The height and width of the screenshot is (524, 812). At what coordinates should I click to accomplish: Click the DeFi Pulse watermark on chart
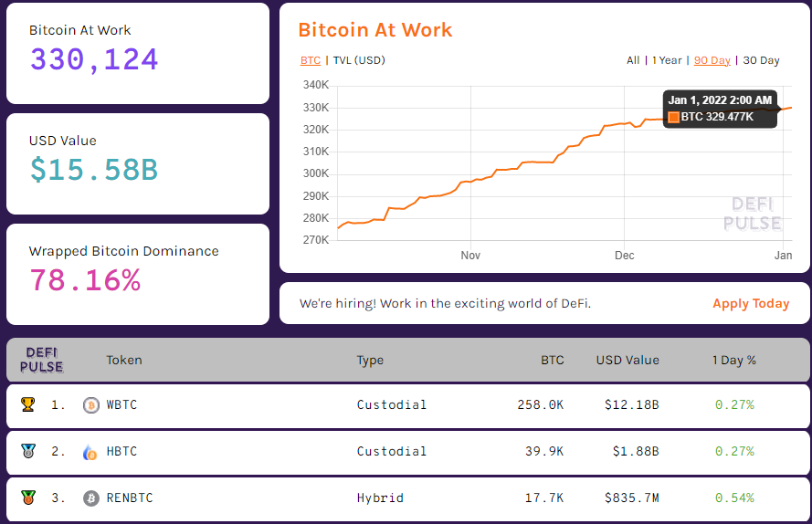(x=752, y=215)
